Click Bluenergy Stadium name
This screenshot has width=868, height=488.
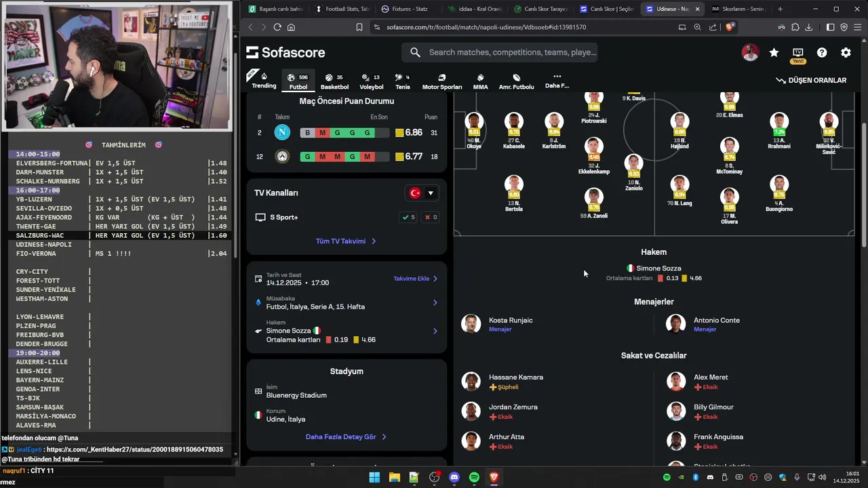(x=296, y=395)
